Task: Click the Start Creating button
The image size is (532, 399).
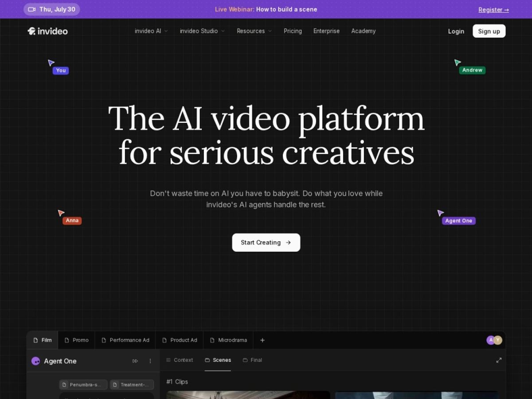Action: click(x=266, y=243)
